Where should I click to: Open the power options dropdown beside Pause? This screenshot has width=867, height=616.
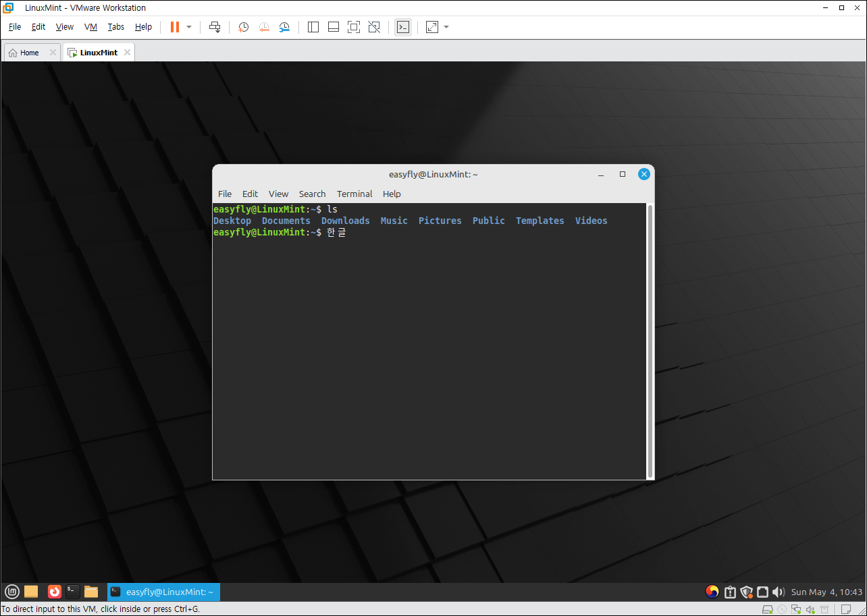pyautogui.click(x=189, y=27)
